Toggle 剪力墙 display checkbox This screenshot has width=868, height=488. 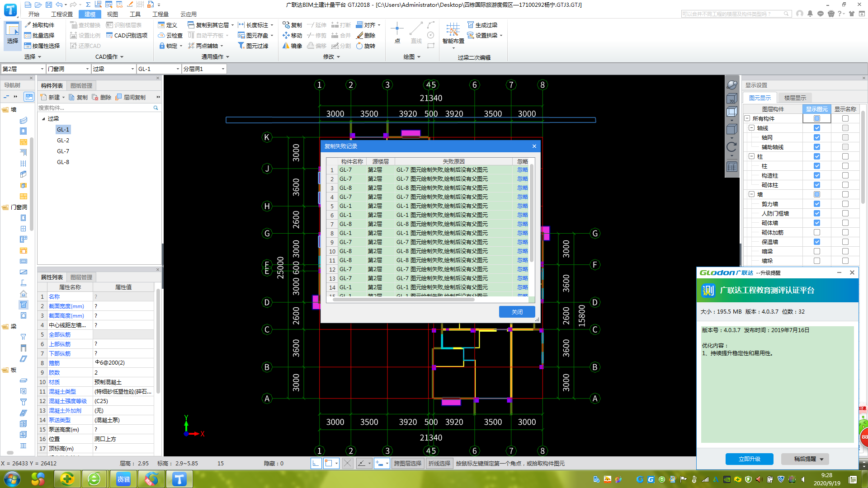(817, 204)
